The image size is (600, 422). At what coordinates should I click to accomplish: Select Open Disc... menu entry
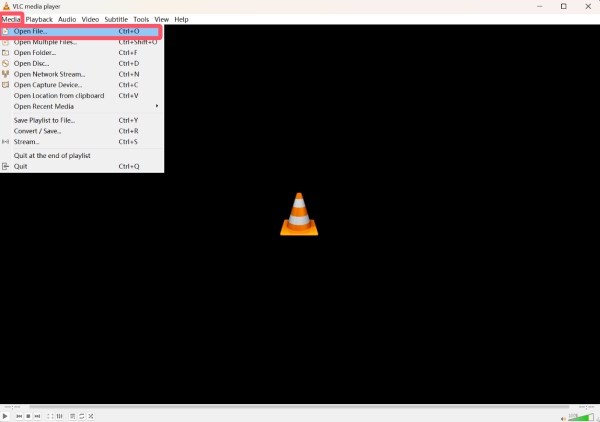click(x=82, y=64)
